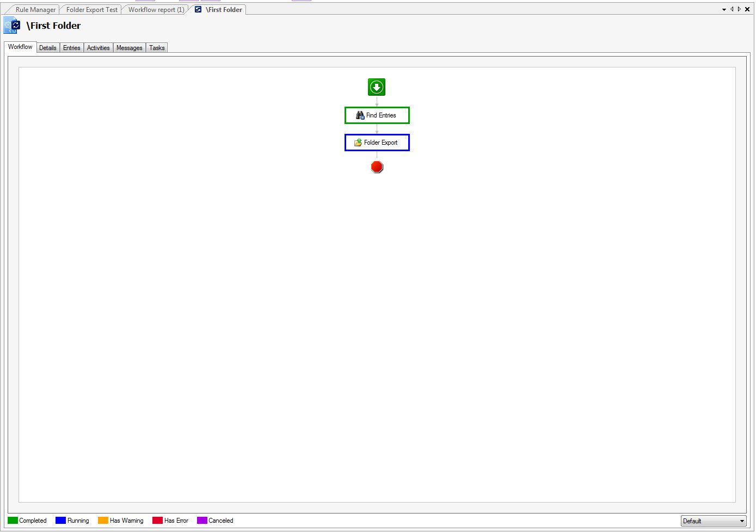Viewport: 756px width, 532px height.
Task: Click the orange Has Warning legend swatch
Action: tap(103, 521)
